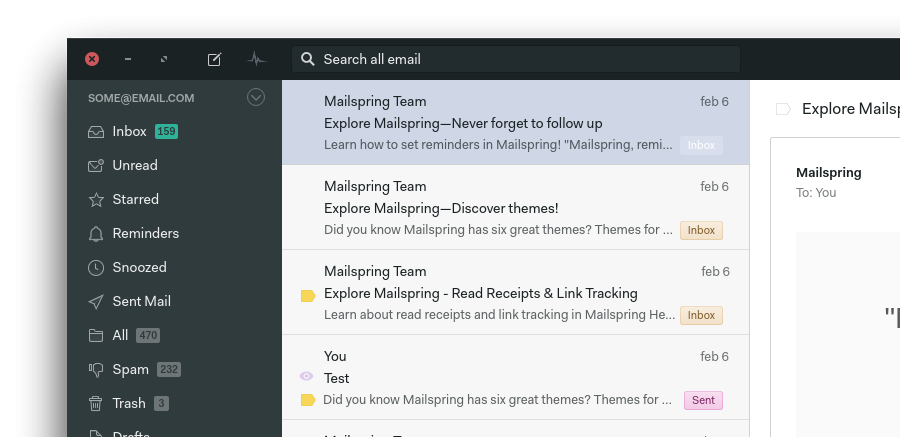The image size is (900, 437).
Task: Click the Sent Mail paper plane icon
Action: pos(96,301)
